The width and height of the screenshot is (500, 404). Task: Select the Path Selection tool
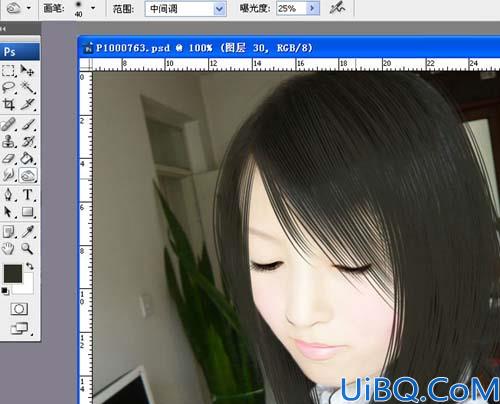[9, 212]
